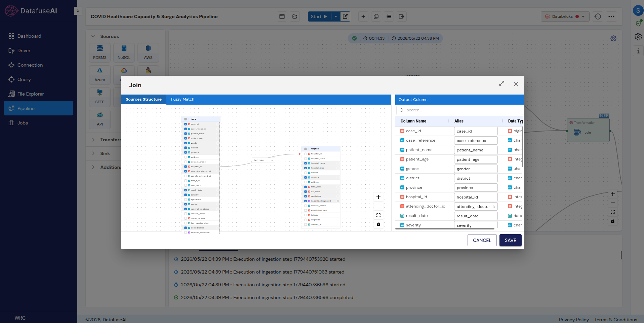Click the Azure source icon

(100, 75)
